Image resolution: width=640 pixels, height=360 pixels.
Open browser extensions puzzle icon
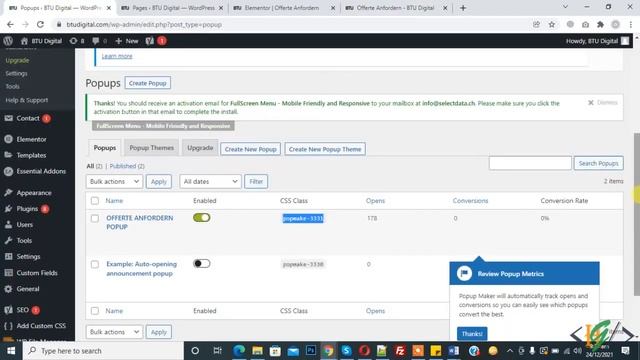pyautogui.click(x=600, y=24)
